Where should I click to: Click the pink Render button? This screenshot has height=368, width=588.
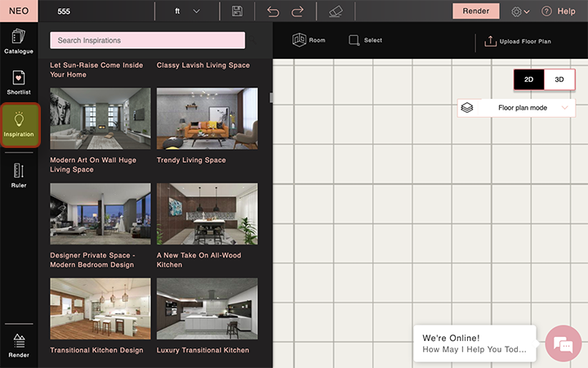(476, 11)
